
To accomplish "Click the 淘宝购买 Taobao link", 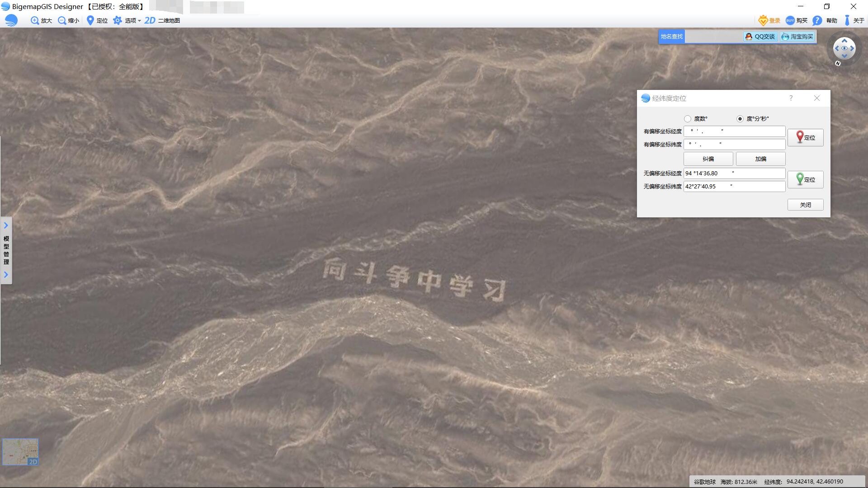I will tap(797, 37).
